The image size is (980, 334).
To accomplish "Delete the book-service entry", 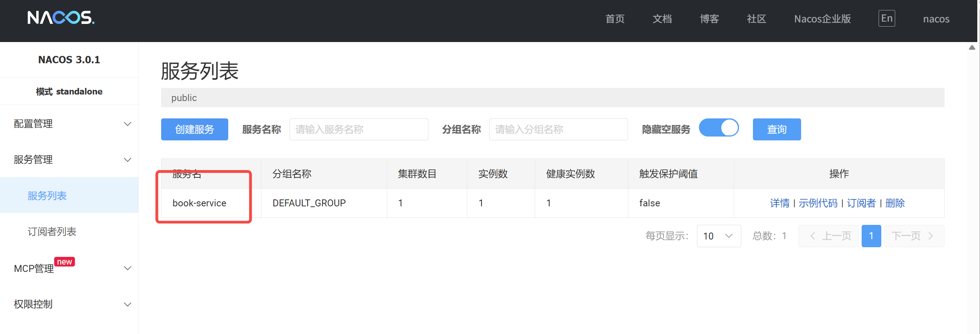I will pyautogui.click(x=895, y=203).
